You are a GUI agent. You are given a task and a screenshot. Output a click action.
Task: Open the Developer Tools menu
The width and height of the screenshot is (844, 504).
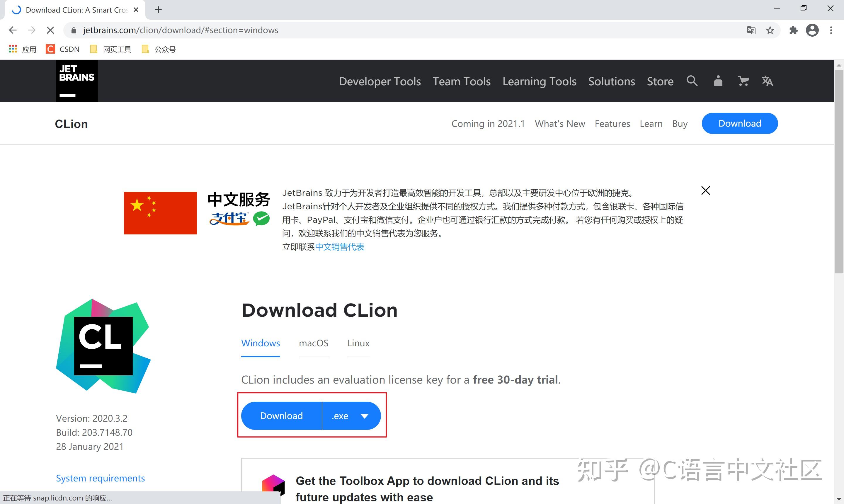pos(380,81)
